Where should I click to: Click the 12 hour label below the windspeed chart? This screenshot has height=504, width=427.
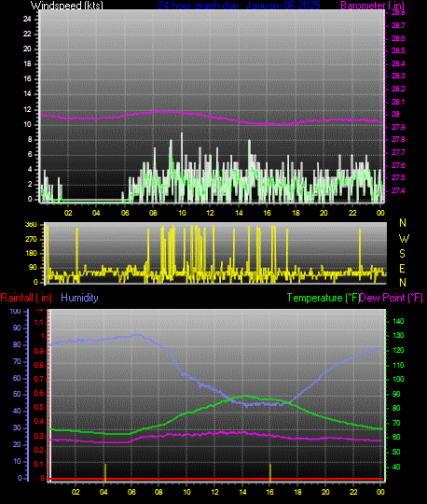(210, 213)
